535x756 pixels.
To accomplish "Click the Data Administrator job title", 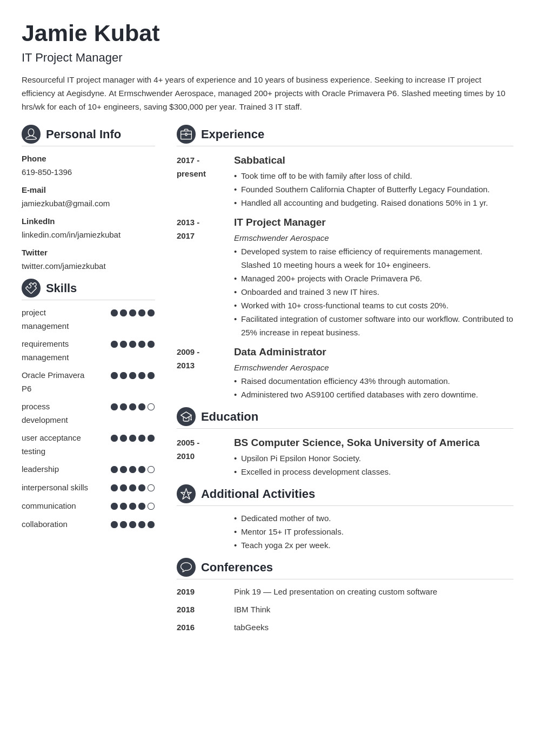I will (x=280, y=352).
